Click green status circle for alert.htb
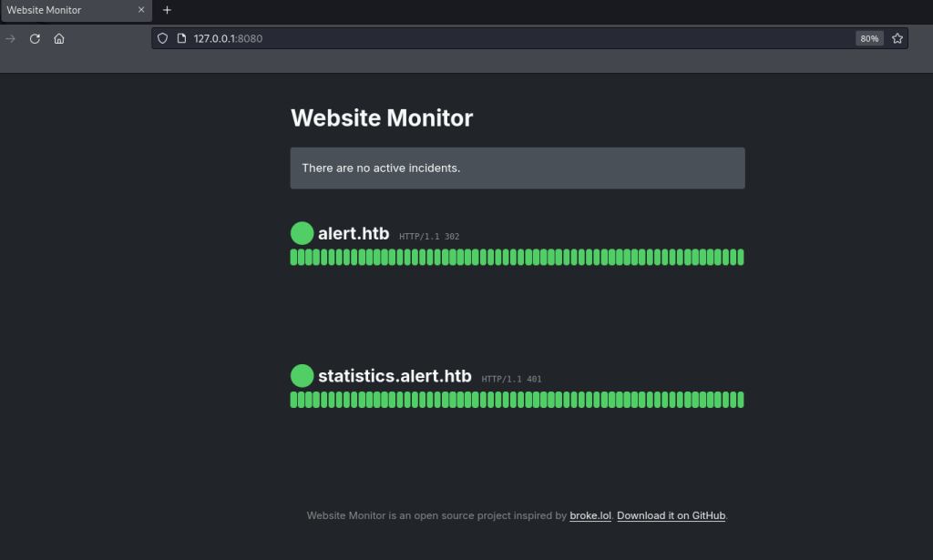933x560 pixels. coord(302,234)
